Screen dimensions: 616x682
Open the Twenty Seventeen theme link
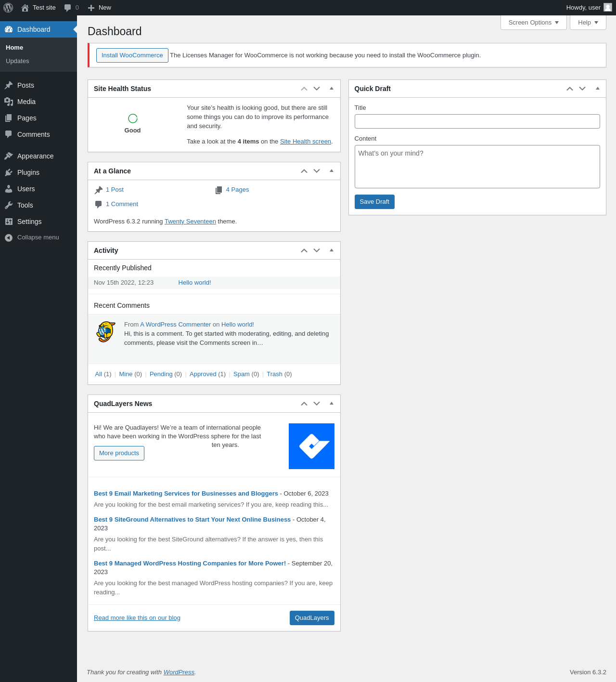(190, 222)
